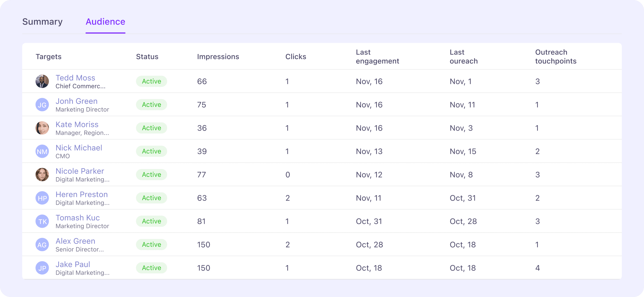Viewport: 644px width, 297px height.
Task: Click the JG initials avatar
Action: pyautogui.click(x=42, y=105)
